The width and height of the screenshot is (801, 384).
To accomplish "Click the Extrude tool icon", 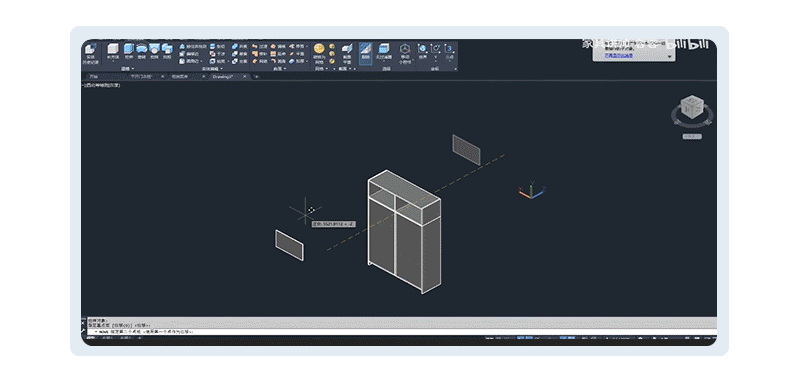I will click(x=129, y=51).
